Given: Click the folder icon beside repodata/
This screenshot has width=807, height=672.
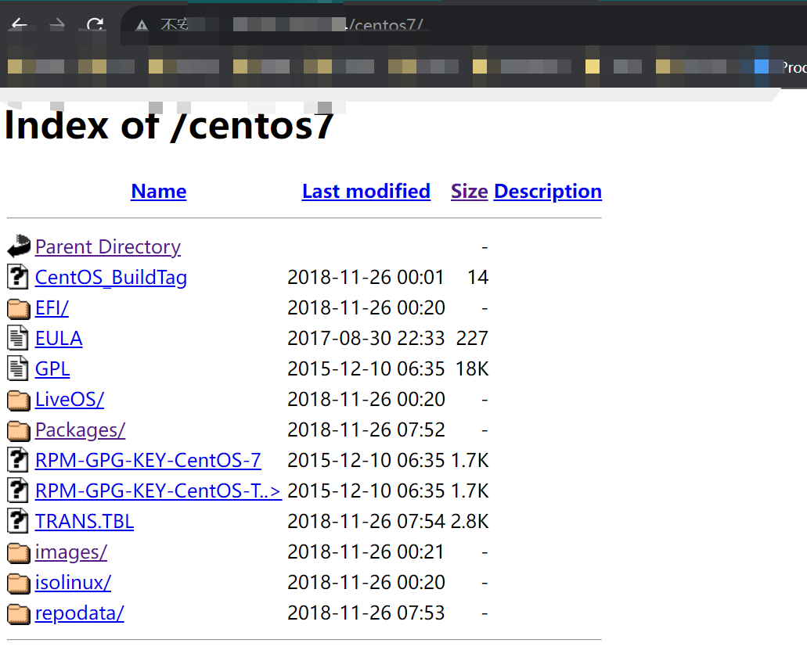Looking at the screenshot, I should click(x=19, y=614).
